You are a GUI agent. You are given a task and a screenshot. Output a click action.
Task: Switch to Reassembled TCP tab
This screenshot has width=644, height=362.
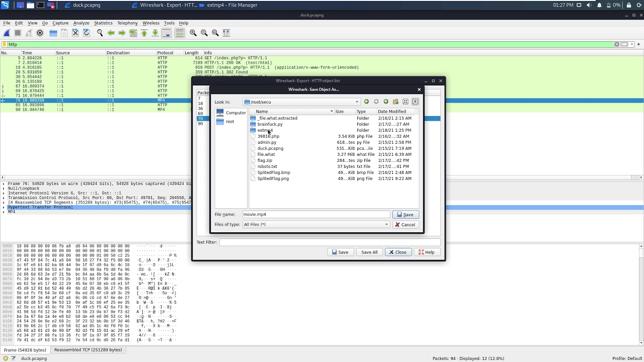88,350
